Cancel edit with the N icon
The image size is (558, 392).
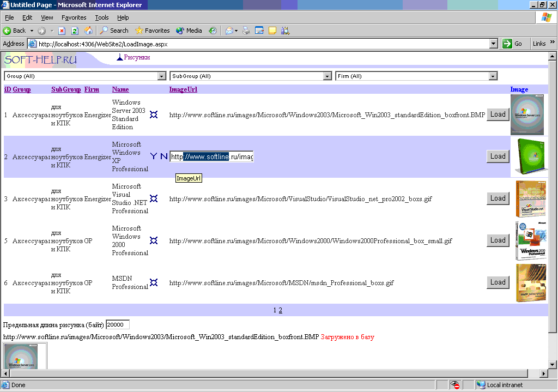click(163, 156)
